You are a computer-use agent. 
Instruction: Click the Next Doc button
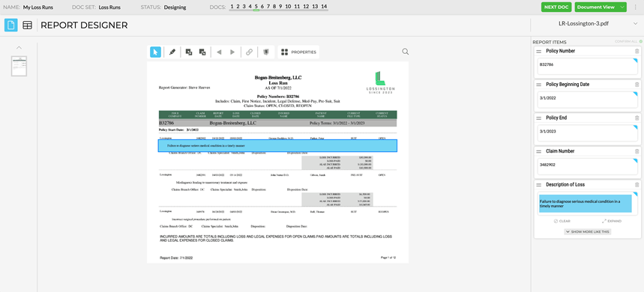(556, 7)
